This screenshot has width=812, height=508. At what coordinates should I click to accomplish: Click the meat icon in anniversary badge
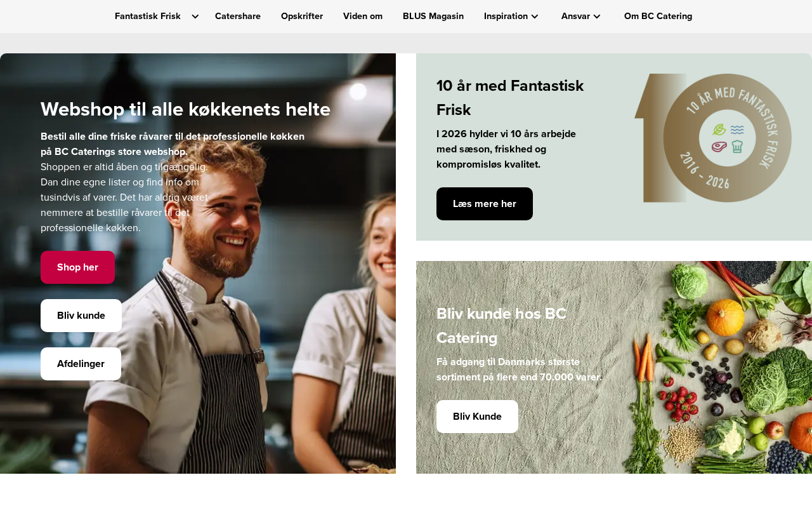point(719,147)
